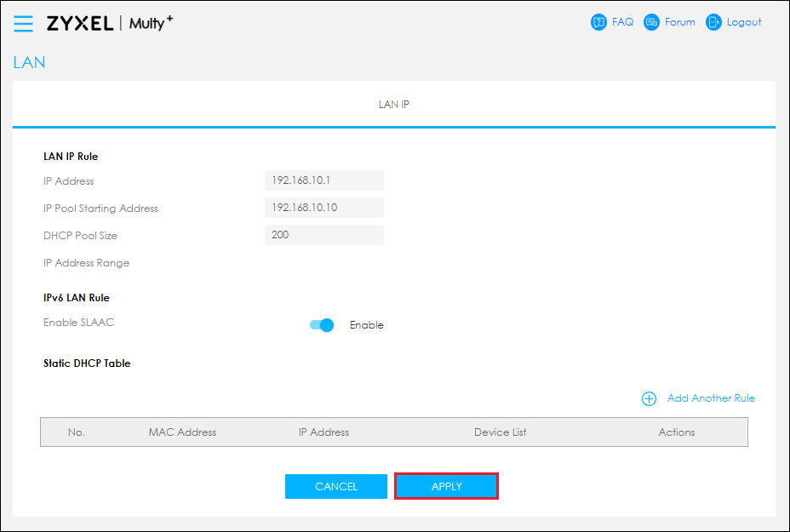Click the IP Pool Starting Address label
Screen dimensions: 790x532
click(x=100, y=209)
